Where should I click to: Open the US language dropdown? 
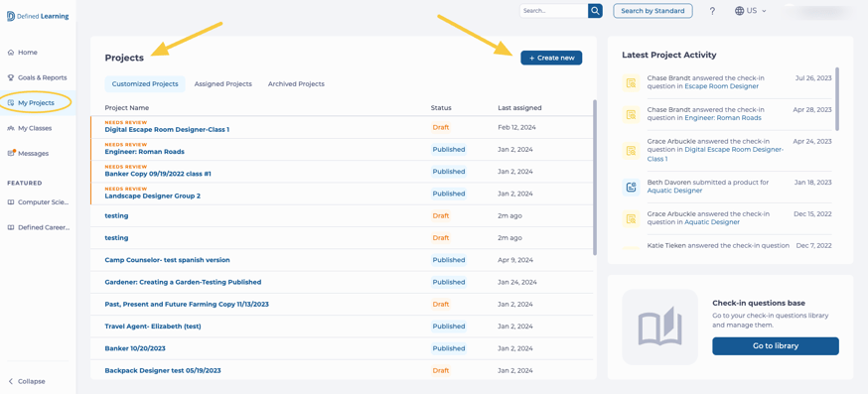(751, 11)
